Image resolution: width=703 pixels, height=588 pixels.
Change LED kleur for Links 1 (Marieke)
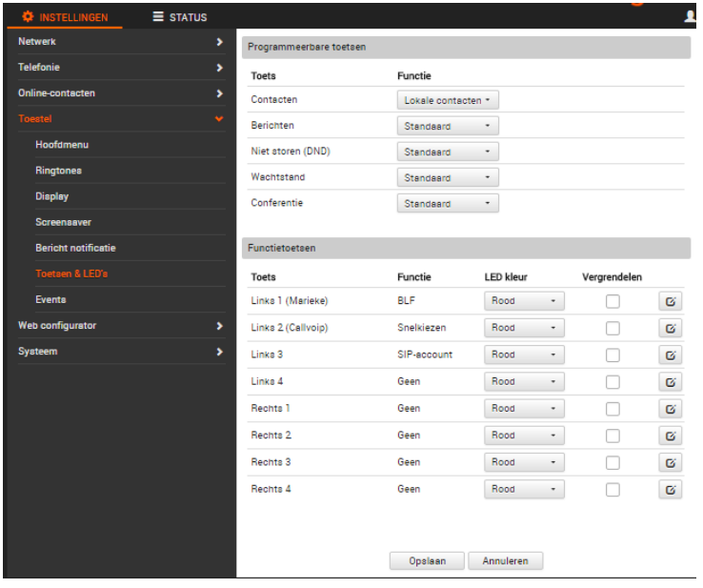pyautogui.click(x=526, y=302)
